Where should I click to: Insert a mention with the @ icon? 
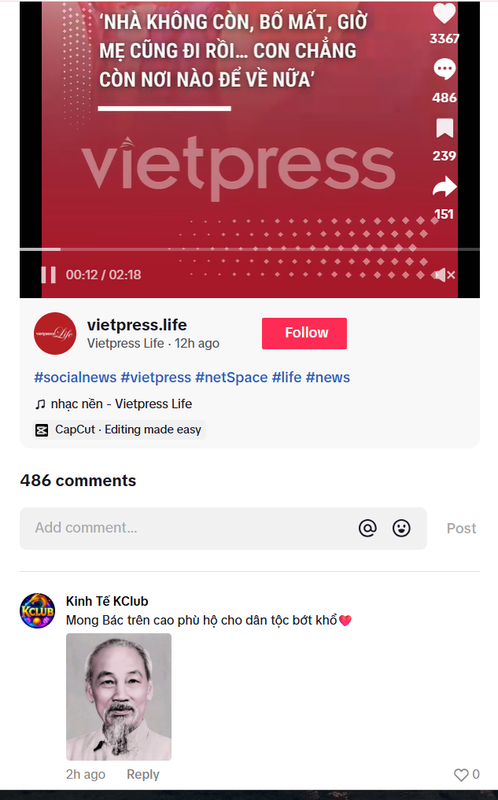[x=367, y=528]
